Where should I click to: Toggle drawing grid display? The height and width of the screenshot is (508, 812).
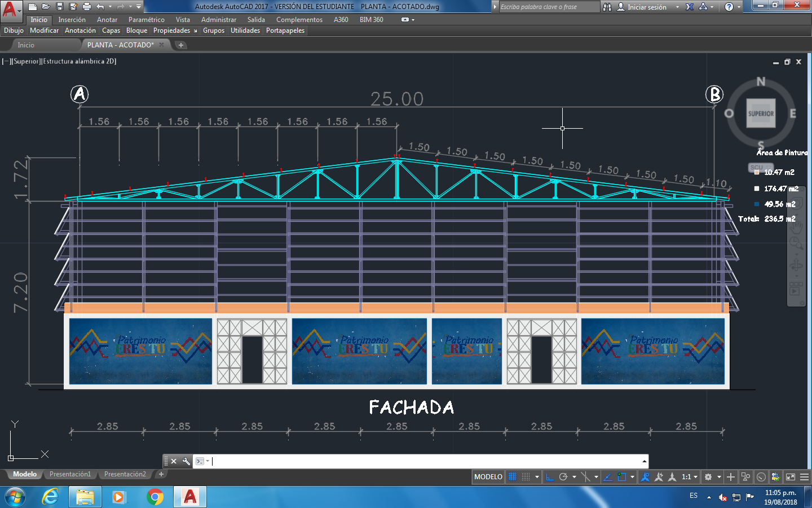[x=513, y=477]
